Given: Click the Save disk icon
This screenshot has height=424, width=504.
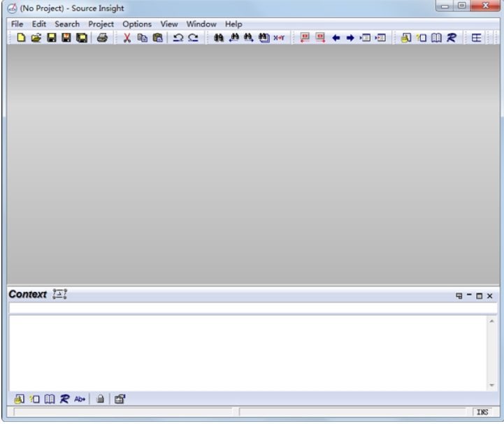Looking at the screenshot, I should pyautogui.click(x=52, y=38).
